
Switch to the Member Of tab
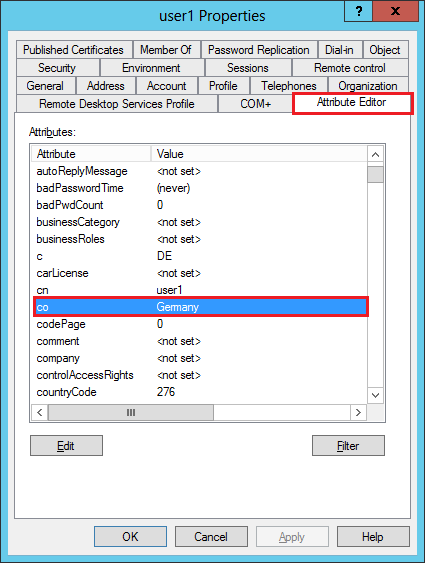tap(165, 50)
